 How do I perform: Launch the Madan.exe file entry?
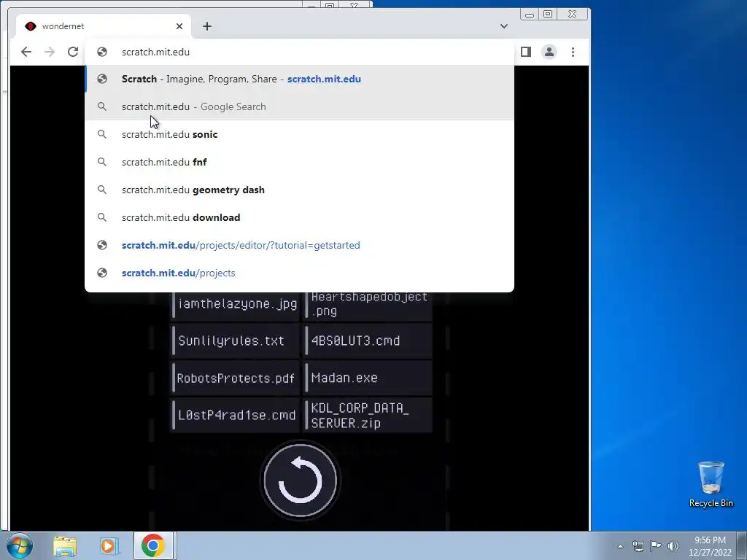368,378
